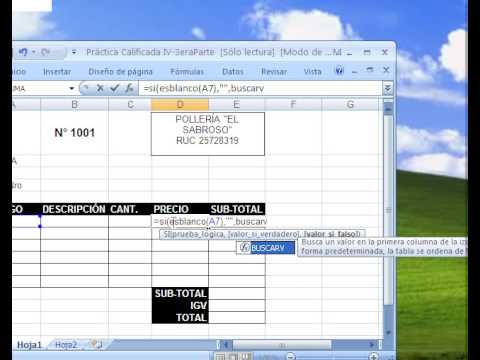Click the SUB-TOTAL summary label cell
The image size is (480, 360).
pos(180,293)
